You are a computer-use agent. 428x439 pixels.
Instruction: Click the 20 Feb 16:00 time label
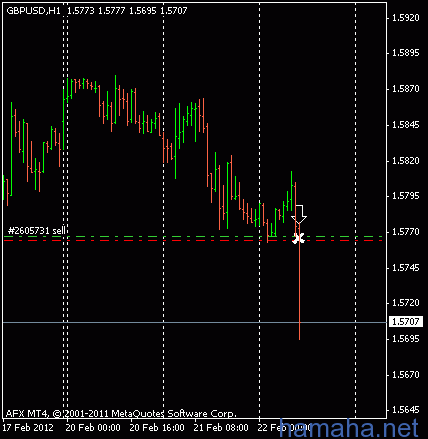[157, 428]
